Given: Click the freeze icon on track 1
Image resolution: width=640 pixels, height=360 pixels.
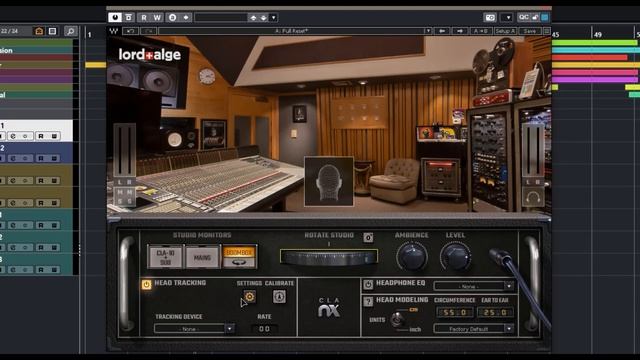Looking at the screenshot, I should [25, 136].
